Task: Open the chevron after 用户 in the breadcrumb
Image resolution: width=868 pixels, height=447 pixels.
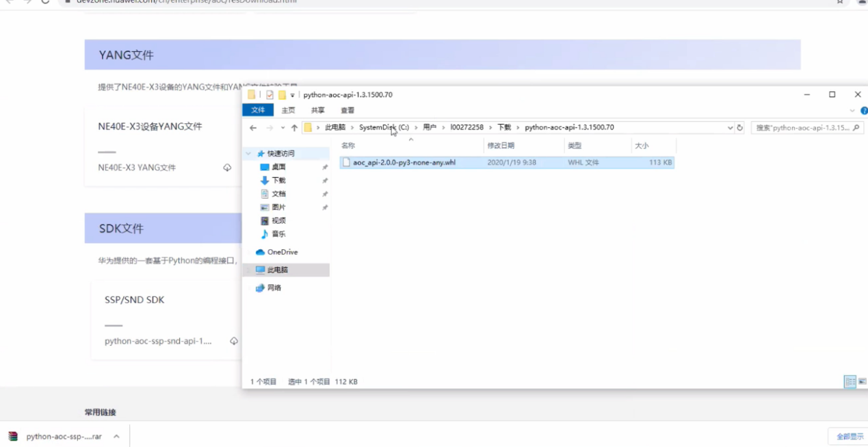Action: tap(443, 127)
